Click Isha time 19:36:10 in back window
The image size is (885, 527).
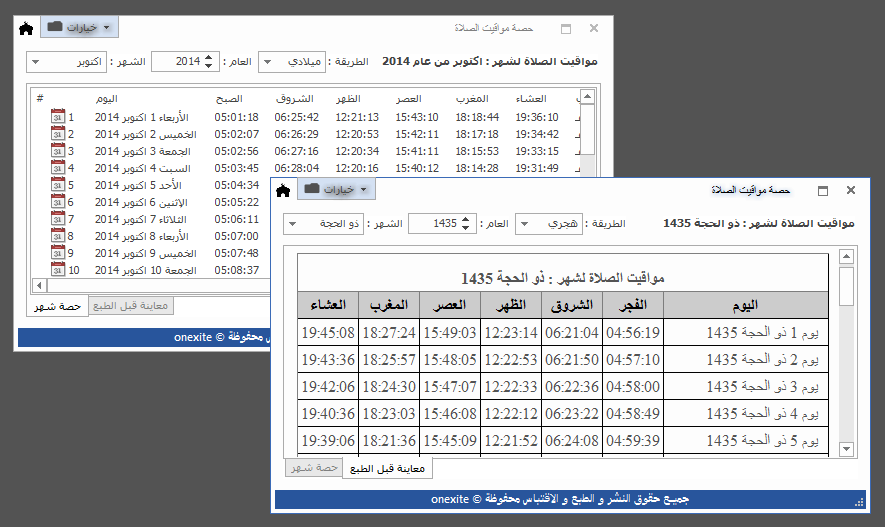(537, 117)
